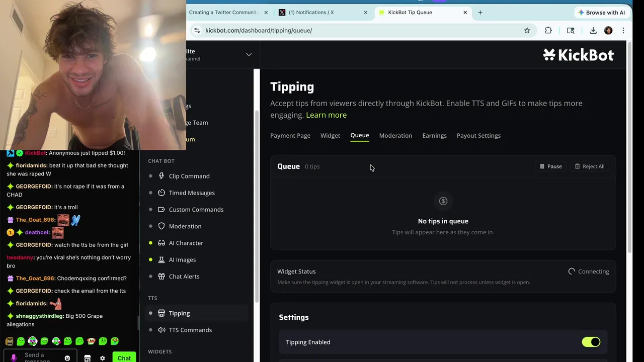The width and height of the screenshot is (644, 362).
Task: Follow the Learn more link
Action: [326, 115]
